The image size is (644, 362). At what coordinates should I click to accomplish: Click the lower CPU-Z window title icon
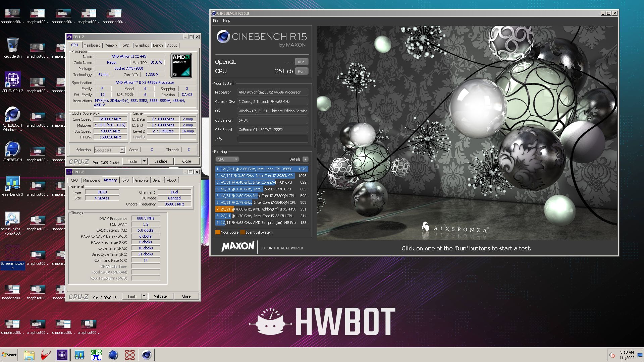point(69,172)
